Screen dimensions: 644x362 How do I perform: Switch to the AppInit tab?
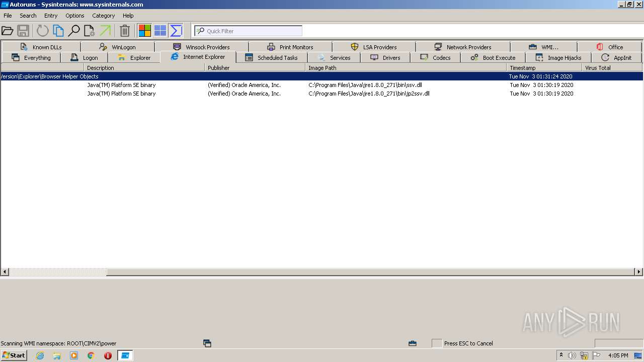[x=617, y=57]
